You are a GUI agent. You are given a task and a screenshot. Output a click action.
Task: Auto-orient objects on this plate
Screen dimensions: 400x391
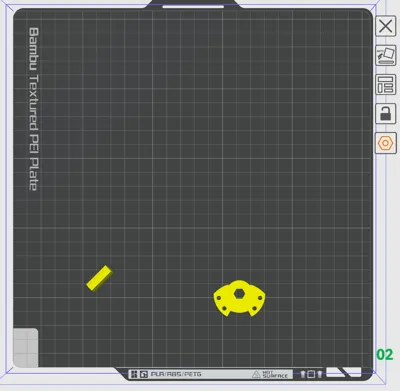click(386, 55)
